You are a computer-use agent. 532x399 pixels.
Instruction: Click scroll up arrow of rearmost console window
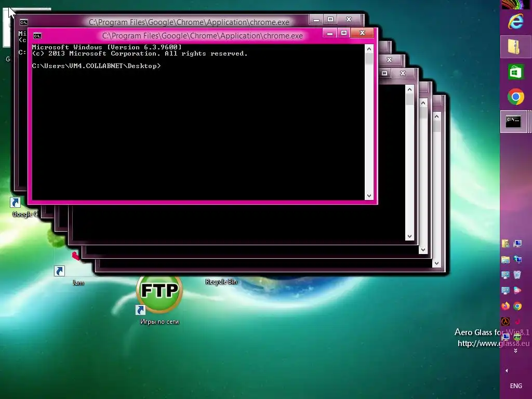point(436,117)
